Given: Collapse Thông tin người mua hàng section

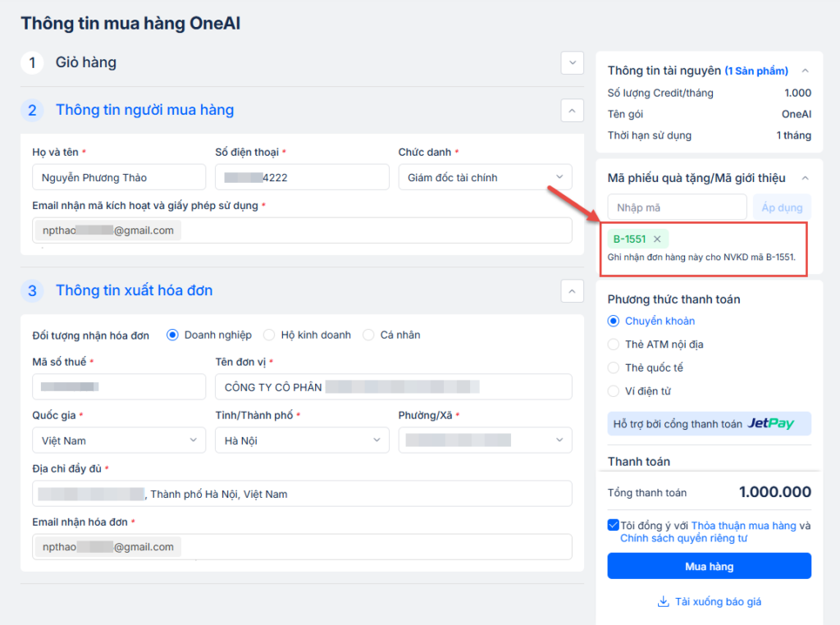Looking at the screenshot, I should (x=571, y=110).
